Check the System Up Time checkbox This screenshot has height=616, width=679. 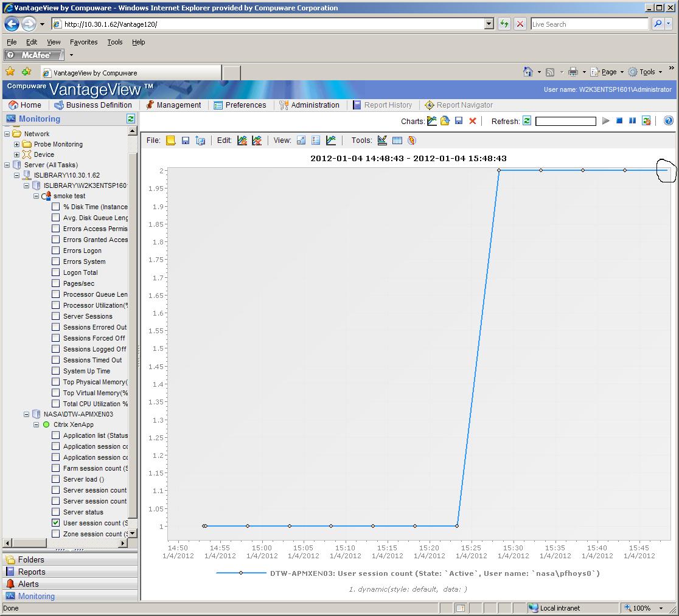tap(55, 370)
